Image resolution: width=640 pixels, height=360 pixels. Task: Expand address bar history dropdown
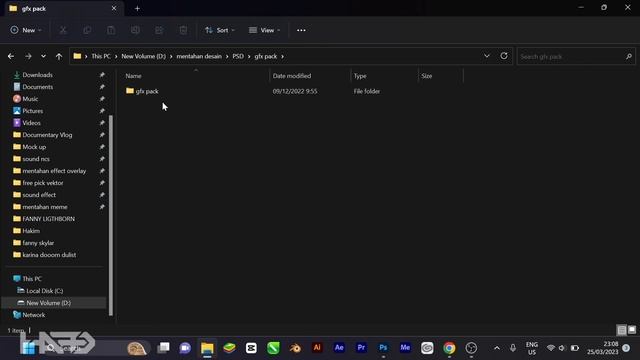[487, 56]
